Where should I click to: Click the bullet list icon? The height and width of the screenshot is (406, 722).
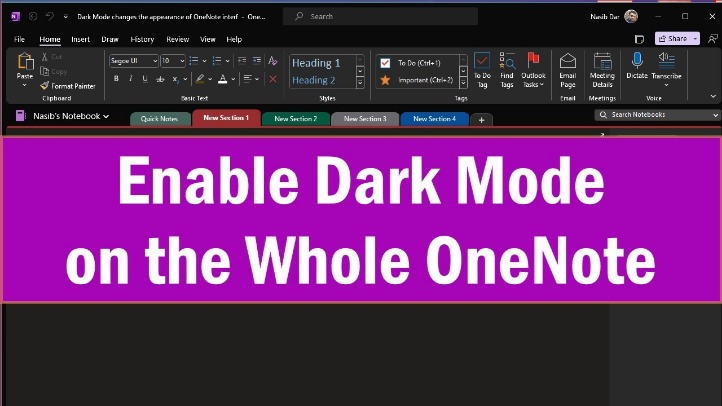194,60
